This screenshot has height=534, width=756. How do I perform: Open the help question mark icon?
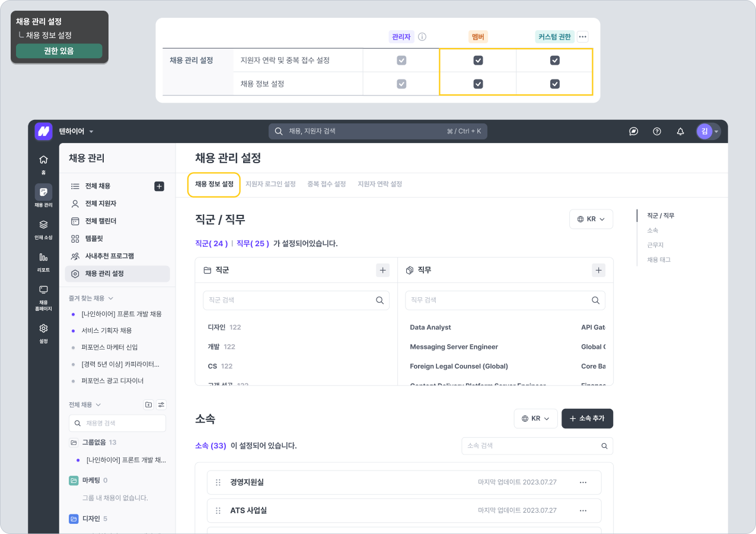coord(657,131)
